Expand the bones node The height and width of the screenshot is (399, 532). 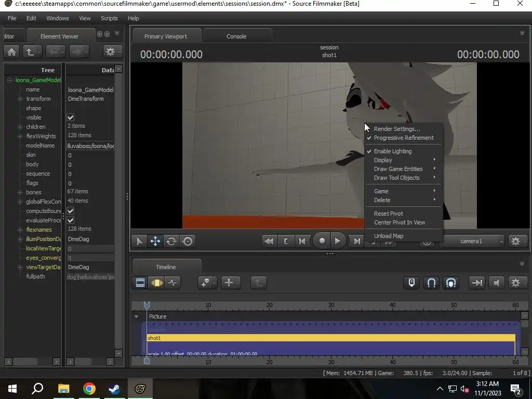20,192
